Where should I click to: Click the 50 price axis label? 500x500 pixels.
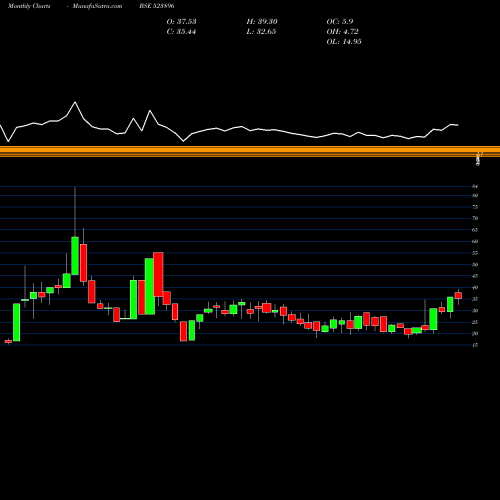click(x=475, y=265)
